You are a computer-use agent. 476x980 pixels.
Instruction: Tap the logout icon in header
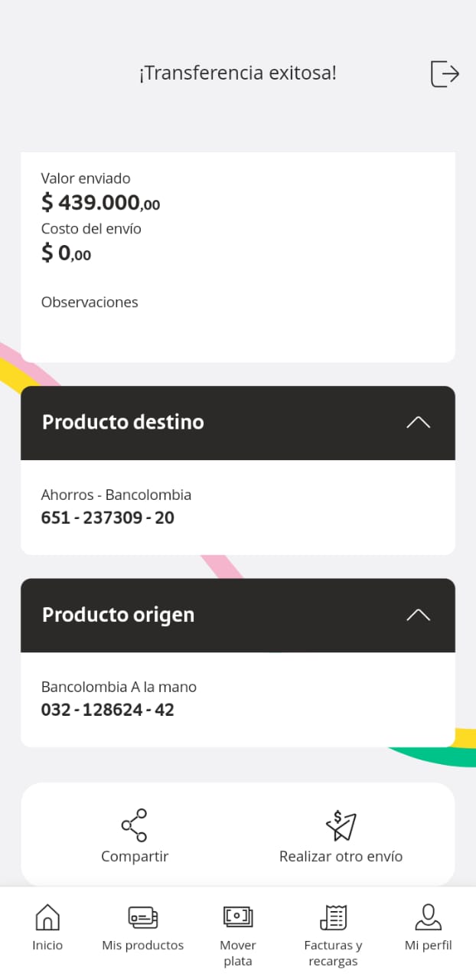pos(445,73)
